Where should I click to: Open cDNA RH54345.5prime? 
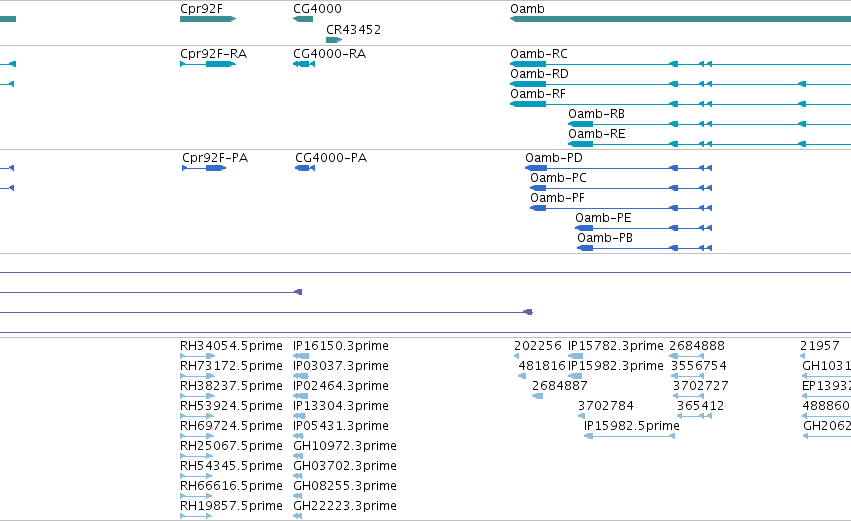coord(196,476)
